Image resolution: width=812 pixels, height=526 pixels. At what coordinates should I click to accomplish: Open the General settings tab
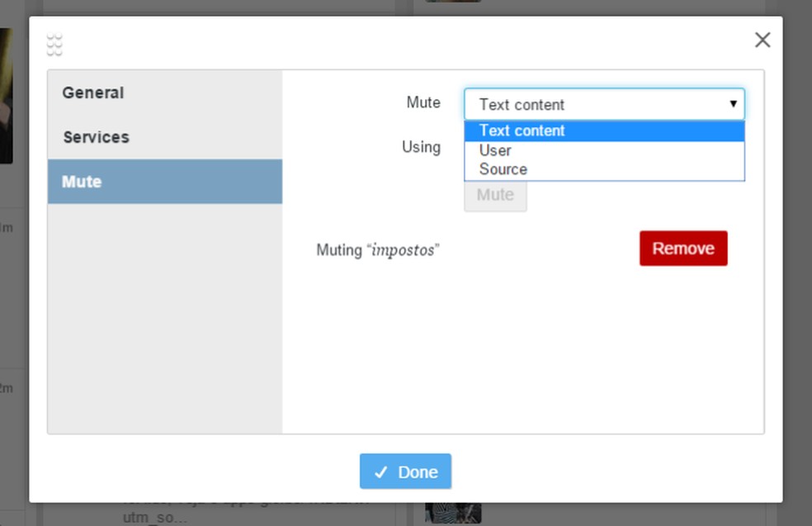[93, 93]
